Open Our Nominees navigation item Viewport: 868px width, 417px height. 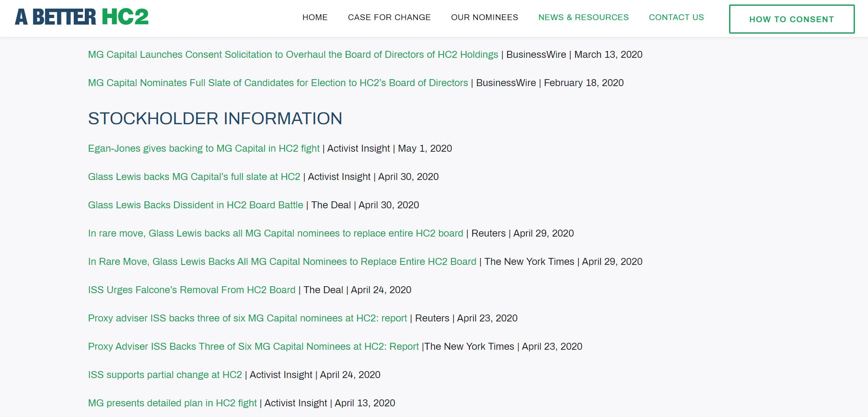pyautogui.click(x=484, y=17)
